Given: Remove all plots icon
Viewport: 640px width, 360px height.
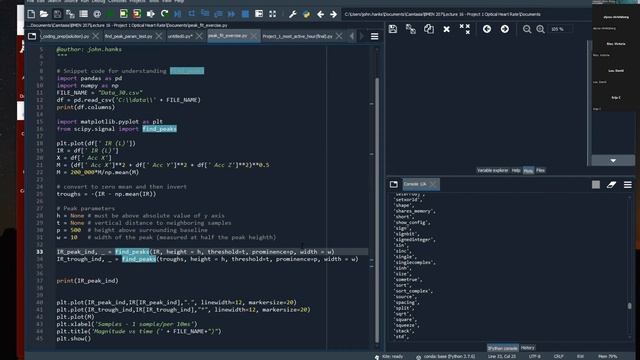Looking at the screenshot, I should [x=464, y=29].
